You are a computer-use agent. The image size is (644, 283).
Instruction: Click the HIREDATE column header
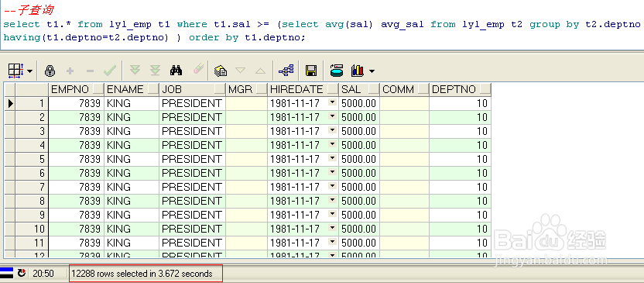(x=303, y=89)
